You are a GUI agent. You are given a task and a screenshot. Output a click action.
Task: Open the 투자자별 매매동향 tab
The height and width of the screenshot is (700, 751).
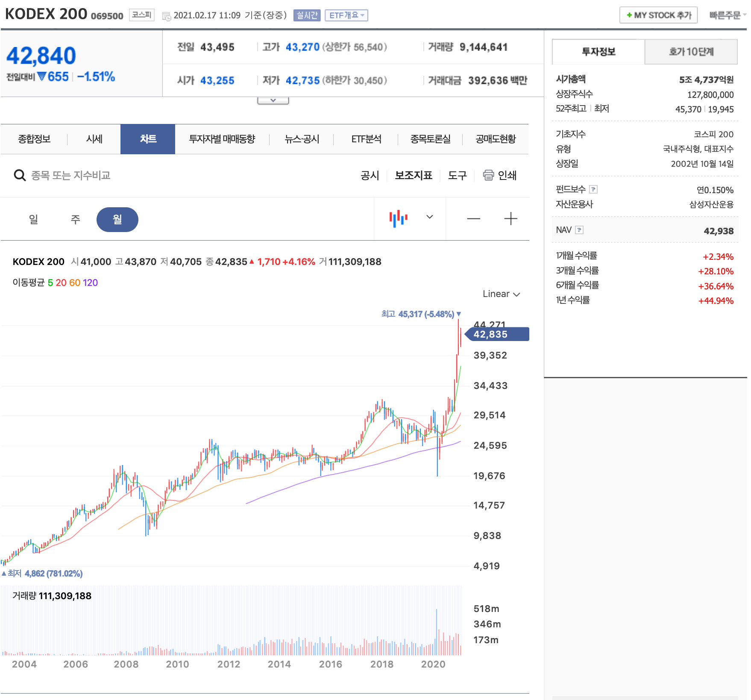pyautogui.click(x=222, y=139)
